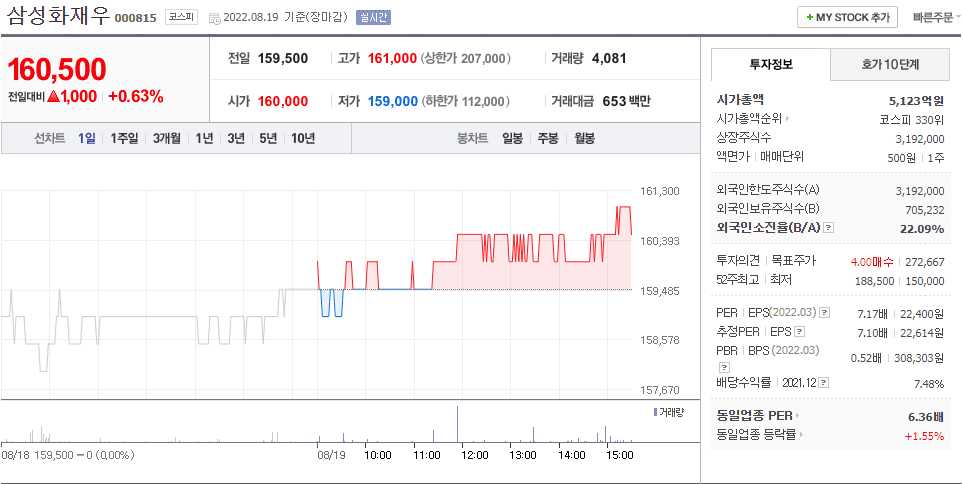Screen dimensions: 963x484
Task: Click the tall volume bar before 12:00
Action: tap(458, 424)
